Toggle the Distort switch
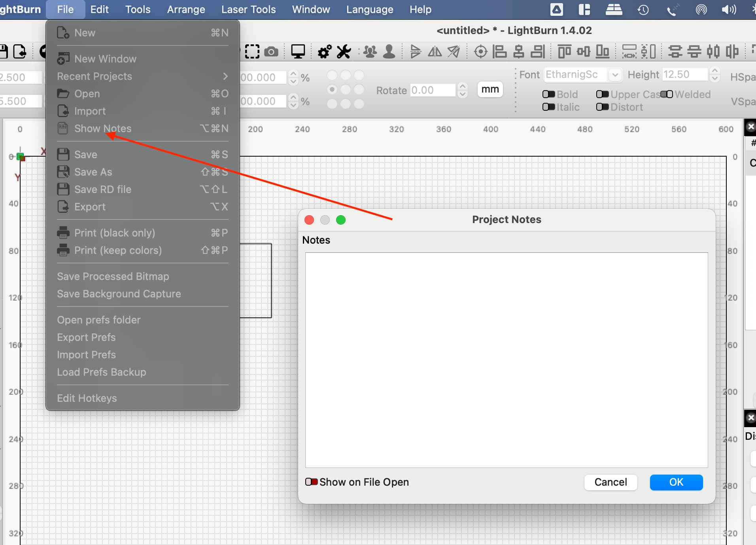 click(x=602, y=107)
